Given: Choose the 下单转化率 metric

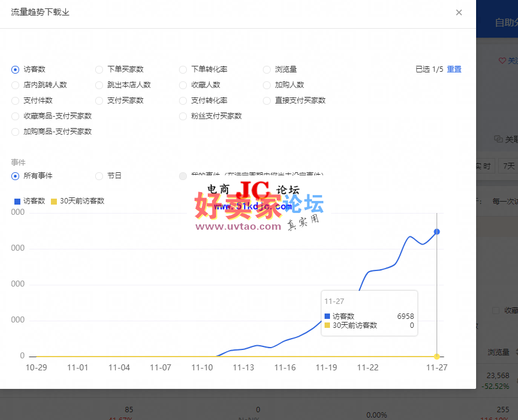Looking at the screenshot, I should pos(183,69).
